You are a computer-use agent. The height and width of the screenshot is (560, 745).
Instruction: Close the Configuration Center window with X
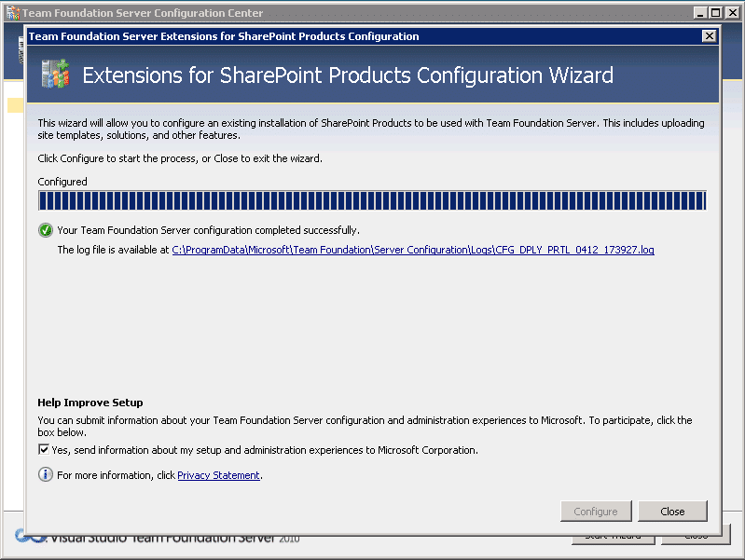733,13
